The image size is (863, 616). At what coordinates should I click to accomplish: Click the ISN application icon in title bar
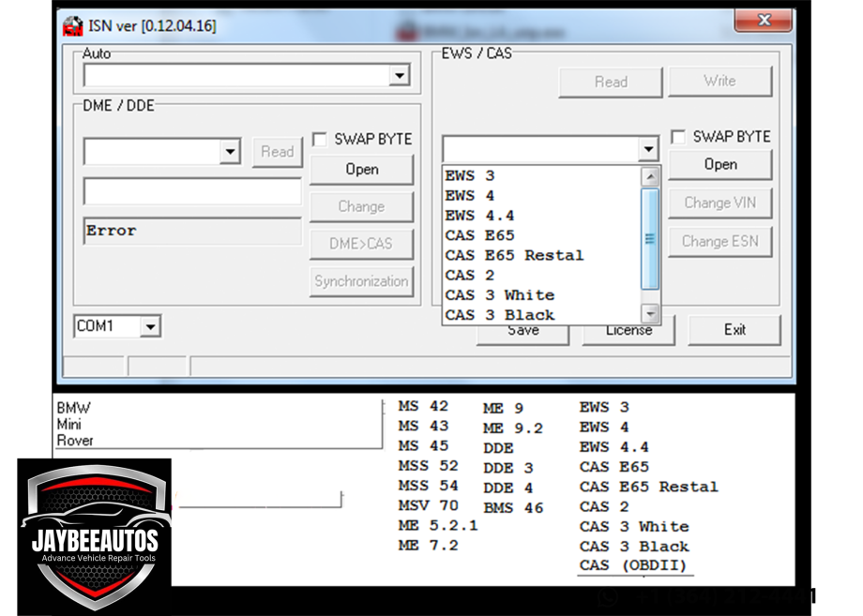(72, 26)
